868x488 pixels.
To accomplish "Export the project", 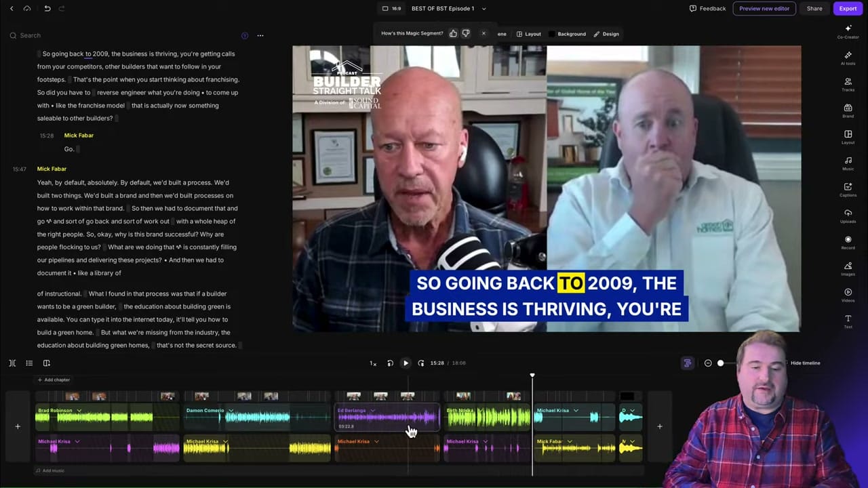I will click(x=848, y=9).
